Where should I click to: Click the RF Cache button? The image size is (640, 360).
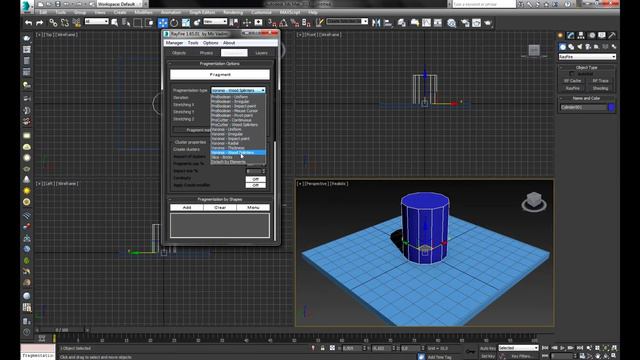[572, 81]
